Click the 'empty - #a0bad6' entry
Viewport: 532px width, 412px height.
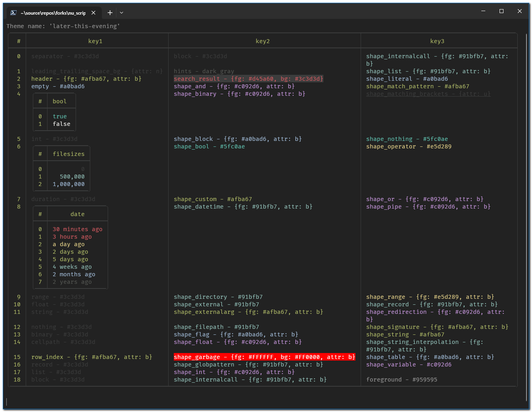click(x=58, y=86)
